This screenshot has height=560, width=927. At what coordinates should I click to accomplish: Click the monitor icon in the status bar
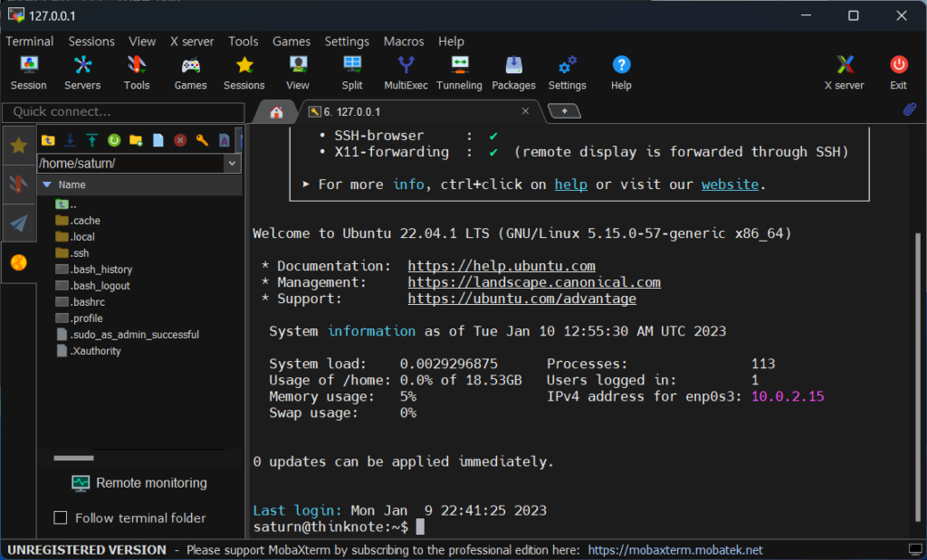click(x=915, y=550)
